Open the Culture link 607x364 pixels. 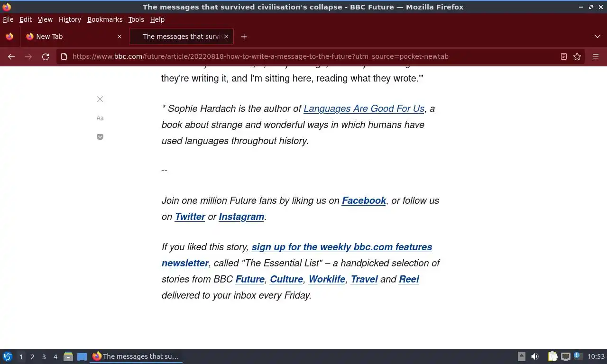tap(286, 279)
